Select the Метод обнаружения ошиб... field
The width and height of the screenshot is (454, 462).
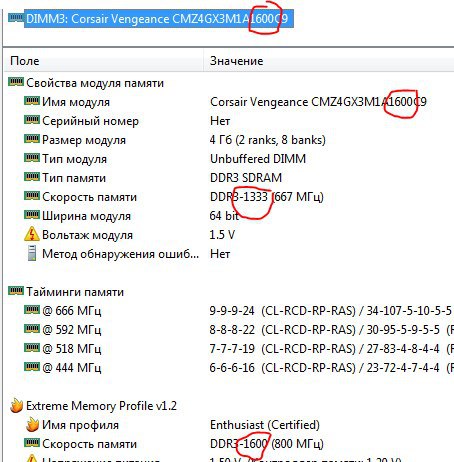tap(120, 254)
